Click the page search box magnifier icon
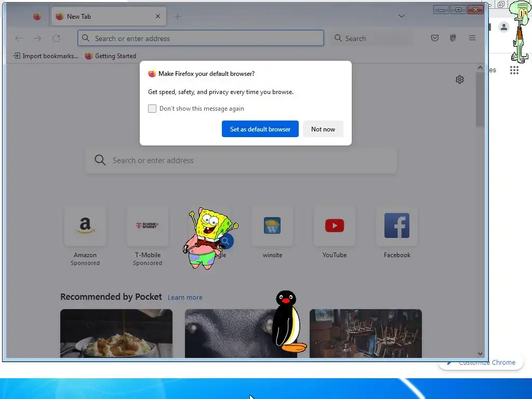This screenshot has width=532, height=399. pos(100,160)
